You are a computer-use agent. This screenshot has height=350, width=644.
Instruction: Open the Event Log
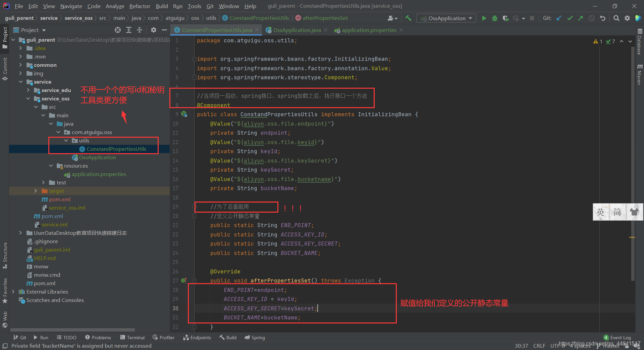(x=617, y=338)
